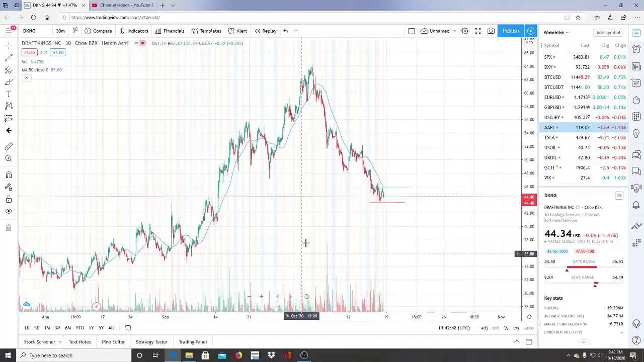The height and width of the screenshot is (362, 644).
Task: Select the back arrow marker in the drawing toolbar
Action: [x=9, y=130]
